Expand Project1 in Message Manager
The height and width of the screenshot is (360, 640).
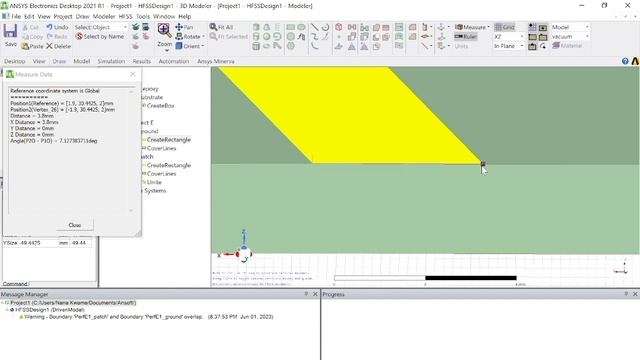[x=3, y=303]
